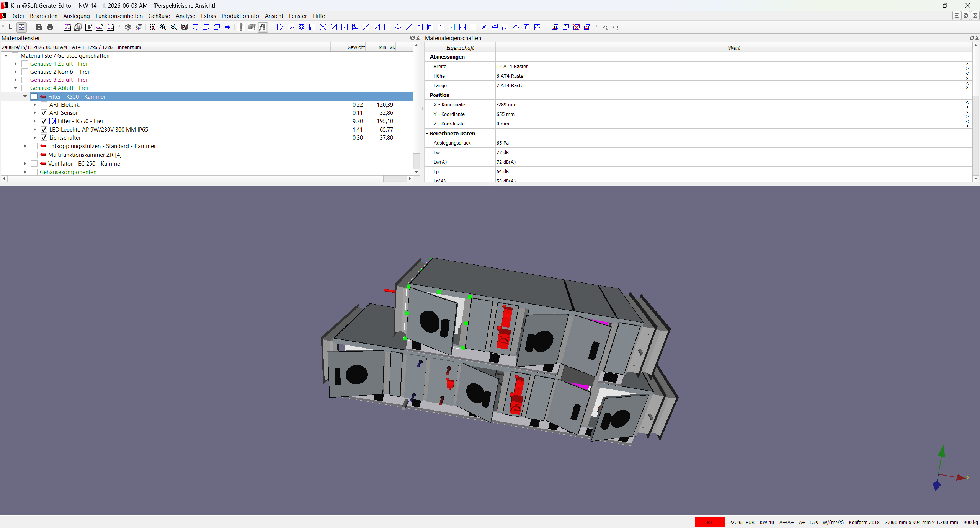The image size is (980, 528).
Task: Uncheck the ART Sensor checkbox
Action: coord(44,113)
